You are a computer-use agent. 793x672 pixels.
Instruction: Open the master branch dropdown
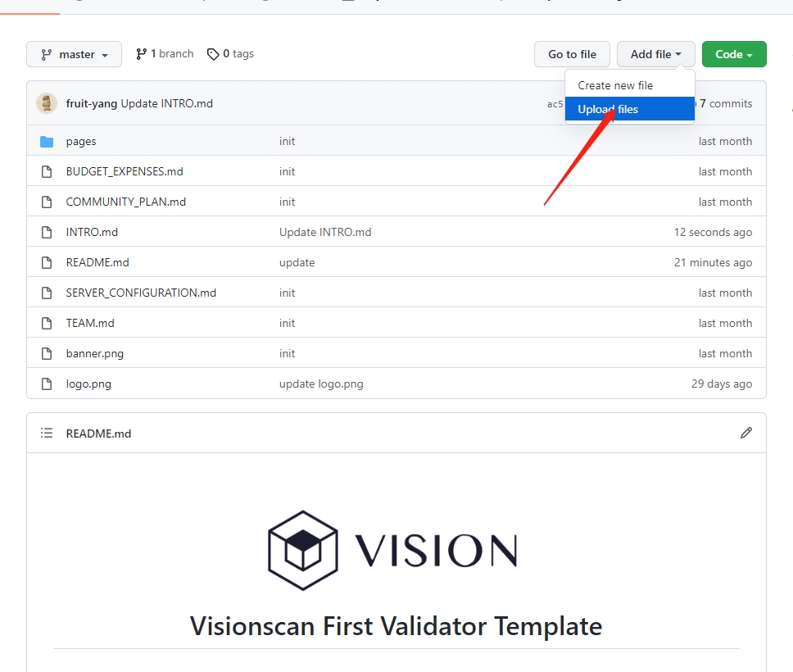click(x=74, y=54)
